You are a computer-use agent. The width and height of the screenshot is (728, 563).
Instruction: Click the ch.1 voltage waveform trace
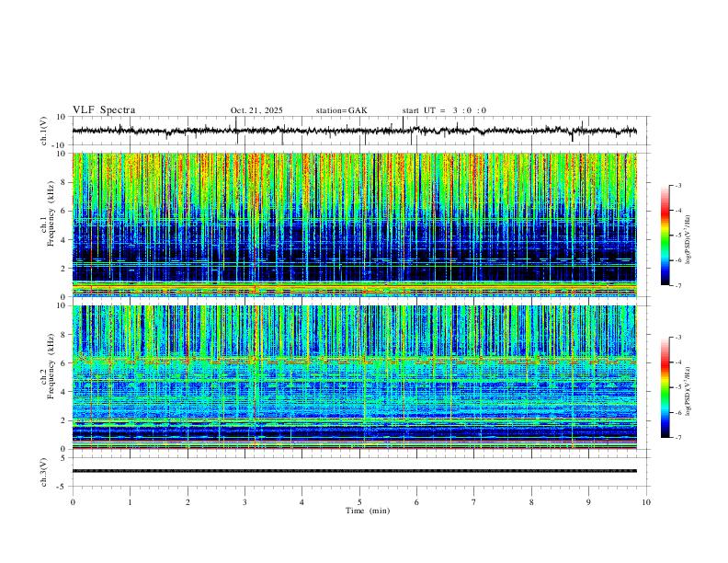pyautogui.click(x=354, y=131)
